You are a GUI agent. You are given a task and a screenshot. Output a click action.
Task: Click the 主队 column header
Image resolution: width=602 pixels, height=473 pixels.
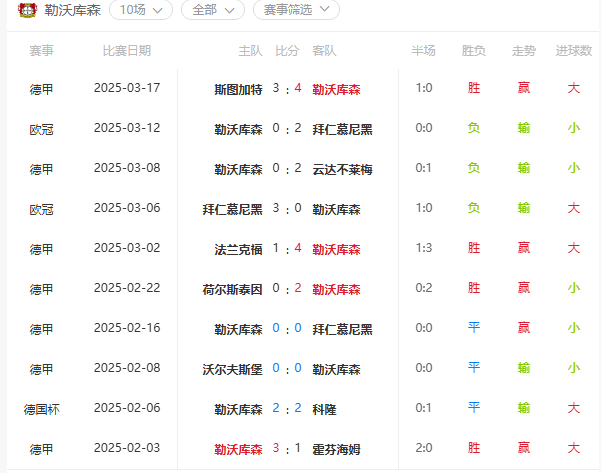[x=250, y=51]
